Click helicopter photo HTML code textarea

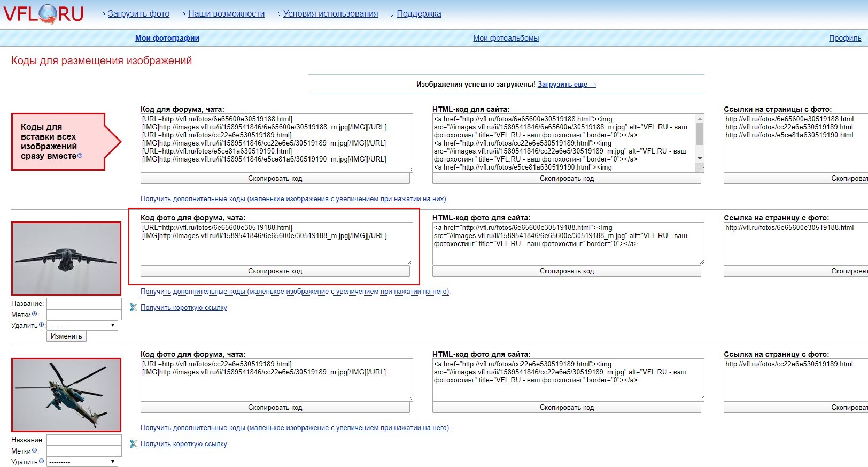[x=568, y=380]
